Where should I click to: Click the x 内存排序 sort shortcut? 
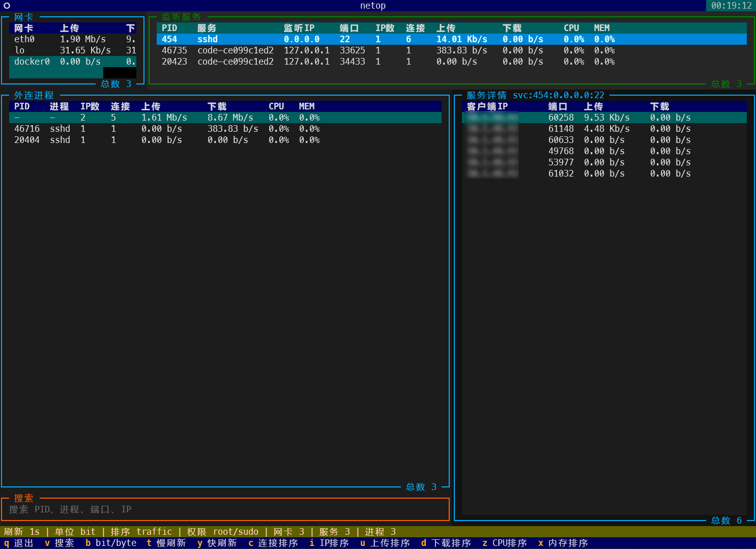click(563, 543)
